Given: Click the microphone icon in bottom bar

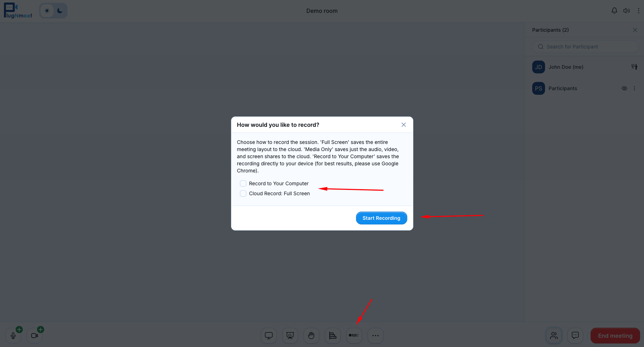Looking at the screenshot, I should (x=13, y=336).
